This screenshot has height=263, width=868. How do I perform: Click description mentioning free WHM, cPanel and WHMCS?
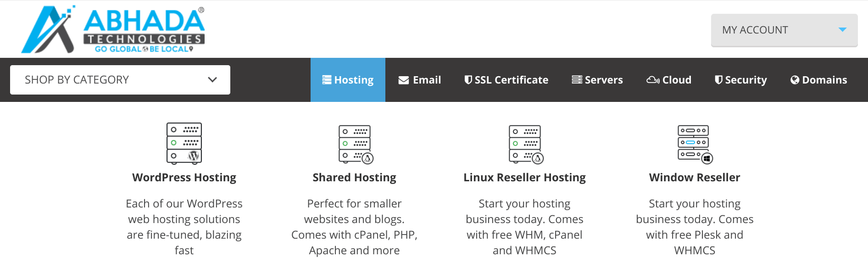[524, 227]
